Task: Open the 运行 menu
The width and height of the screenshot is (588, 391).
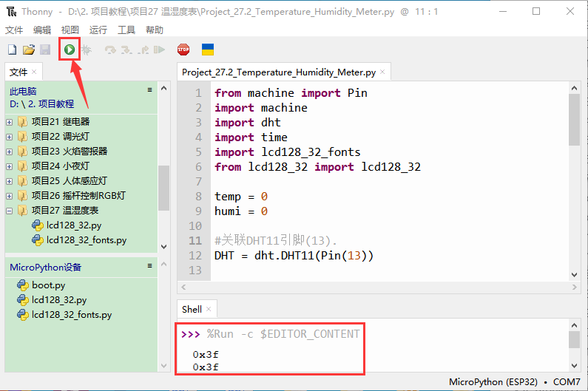Action: (98, 30)
